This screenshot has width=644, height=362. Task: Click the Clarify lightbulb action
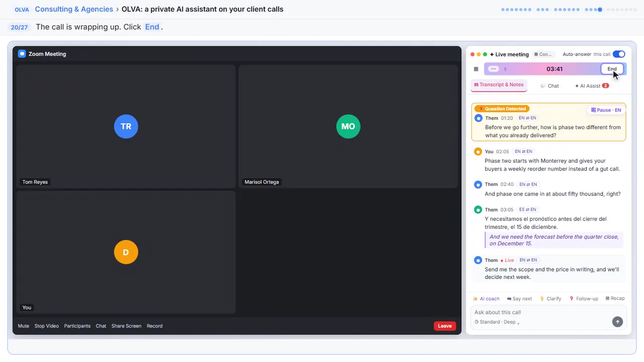tap(550, 299)
